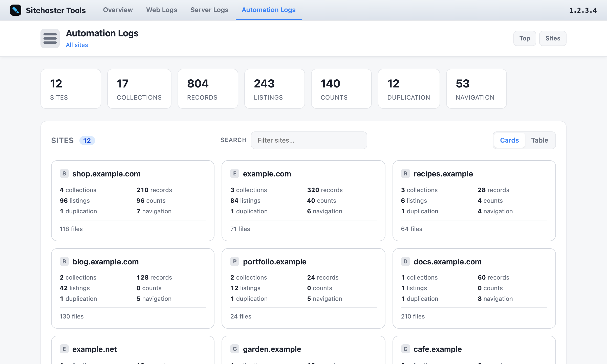Click '28 records' on recipes.example card

click(493, 190)
